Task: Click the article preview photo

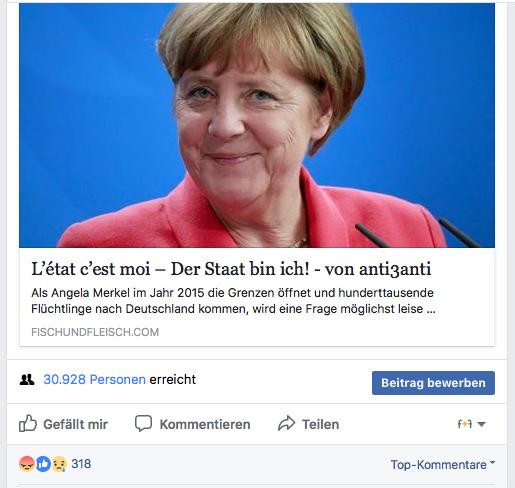Action: pyautogui.click(x=257, y=125)
